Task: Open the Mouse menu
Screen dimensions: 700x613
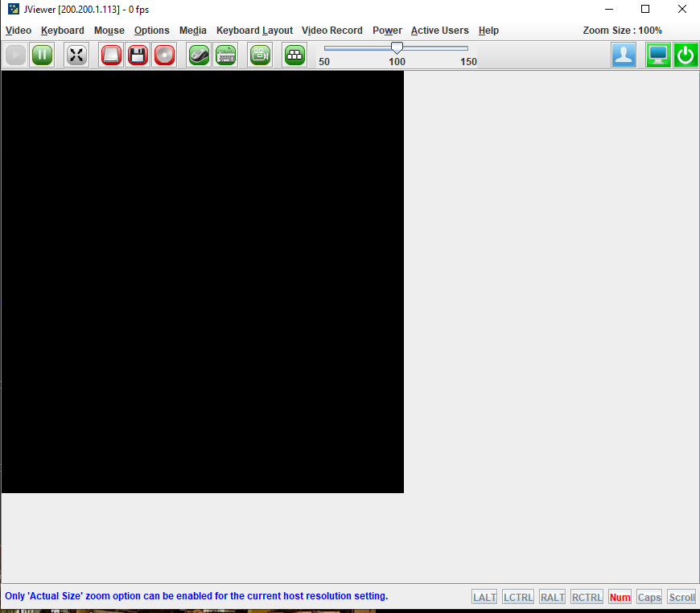Action: pos(109,31)
